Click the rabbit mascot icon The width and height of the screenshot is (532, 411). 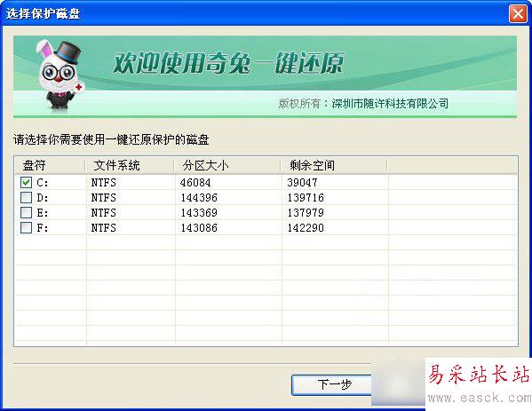coord(60,75)
